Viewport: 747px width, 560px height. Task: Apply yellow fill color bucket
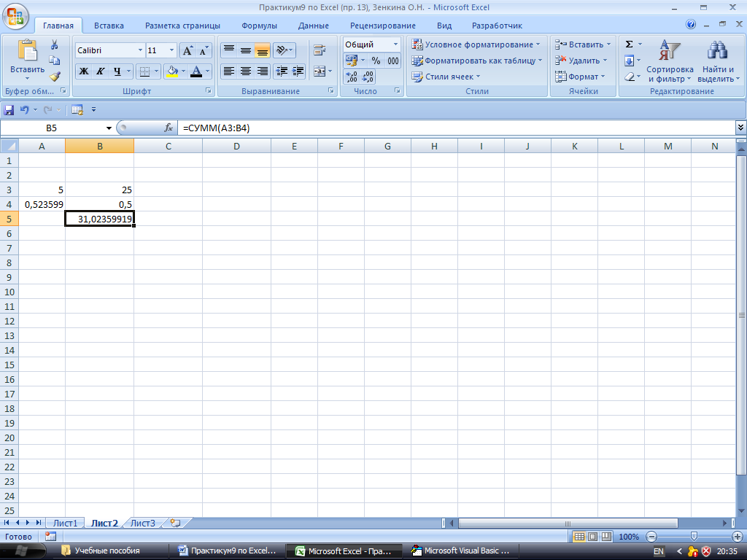(172, 71)
